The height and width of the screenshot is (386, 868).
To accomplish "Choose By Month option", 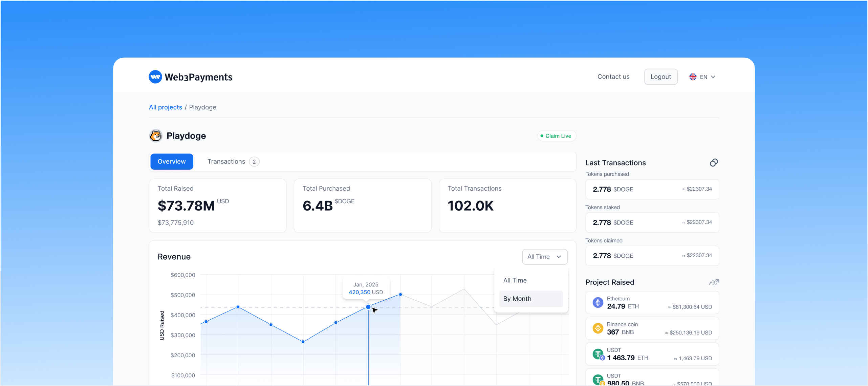I will pyautogui.click(x=530, y=299).
